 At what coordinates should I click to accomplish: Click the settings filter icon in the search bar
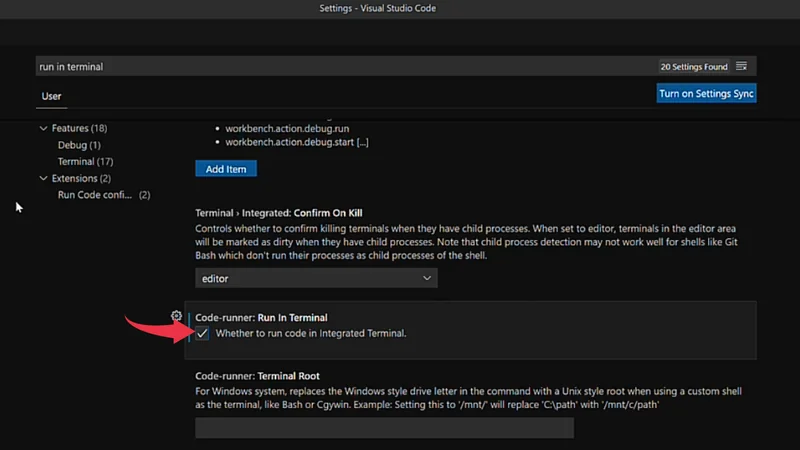pos(741,67)
